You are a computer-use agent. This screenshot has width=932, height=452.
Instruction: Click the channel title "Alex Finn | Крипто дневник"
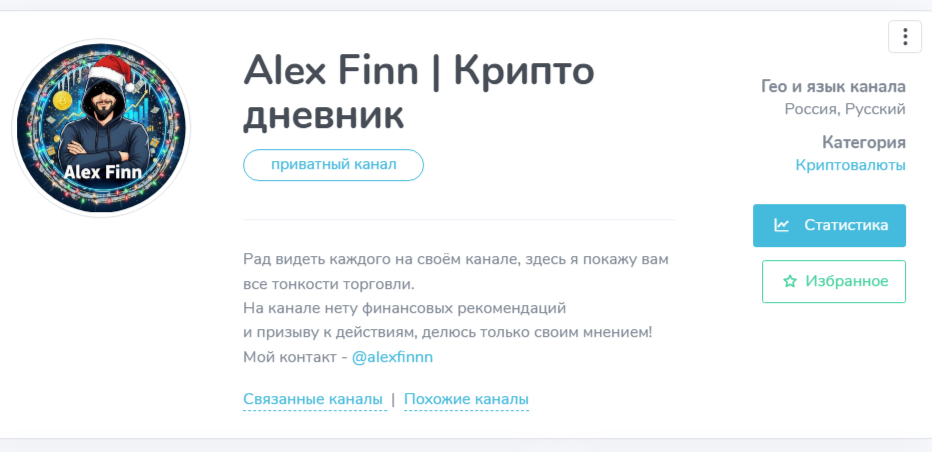(418, 92)
